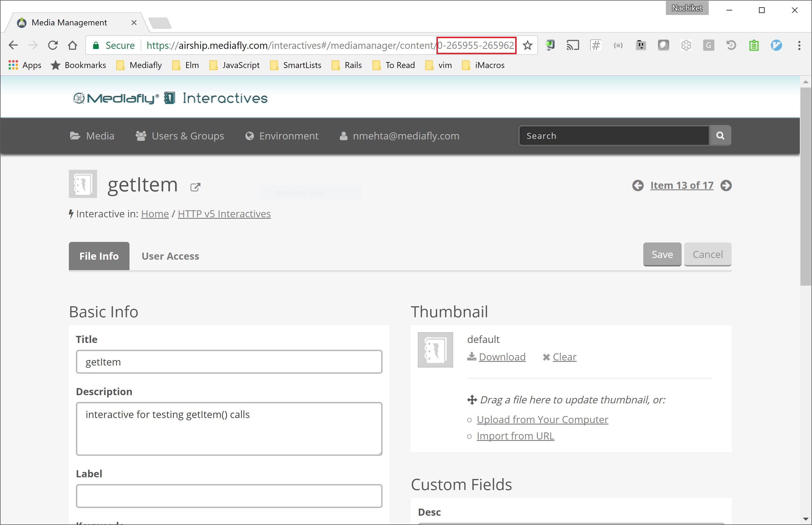Reload the current page
812x525 pixels.
[x=53, y=45]
